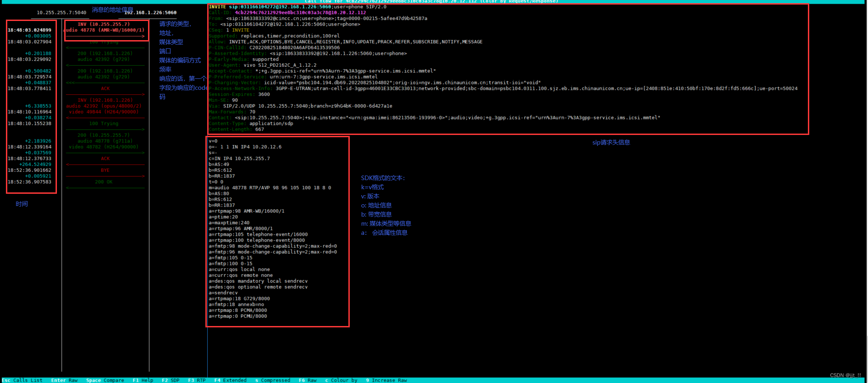This screenshot has height=383, width=868.
Task: Click a=des:qos mandatory local sendrecv line
Action: pos(258,281)
